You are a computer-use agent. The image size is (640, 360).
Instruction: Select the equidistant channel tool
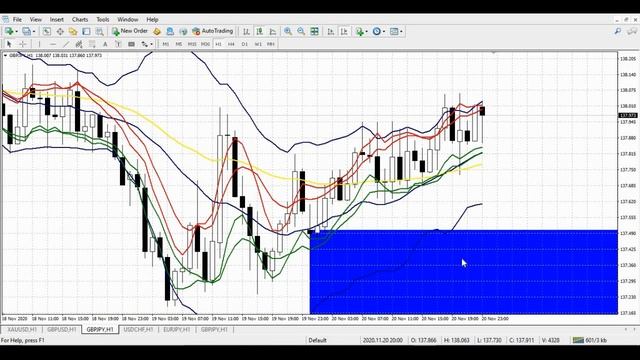79,44
